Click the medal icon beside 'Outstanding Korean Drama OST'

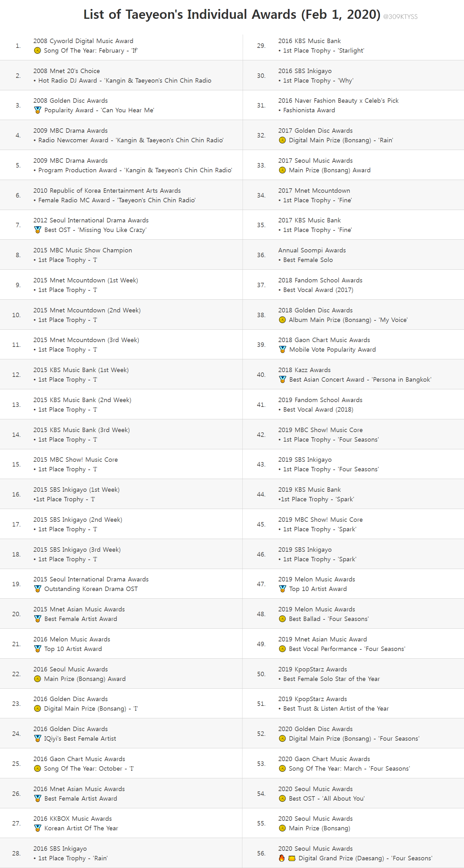(x=38, y=589)
